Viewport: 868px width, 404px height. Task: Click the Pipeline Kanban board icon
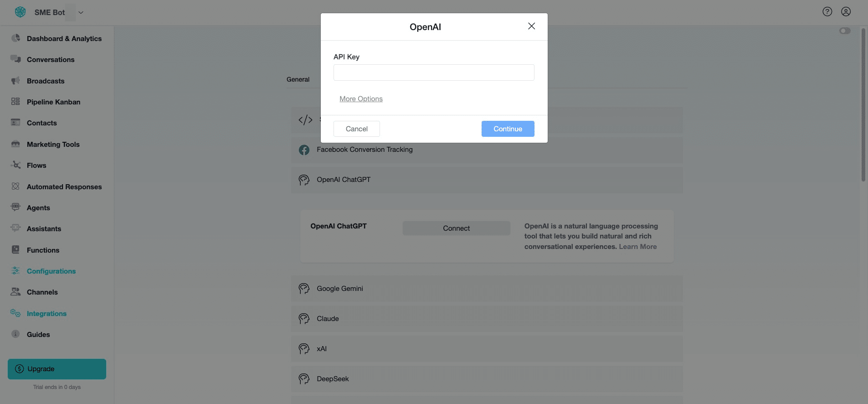16,102
